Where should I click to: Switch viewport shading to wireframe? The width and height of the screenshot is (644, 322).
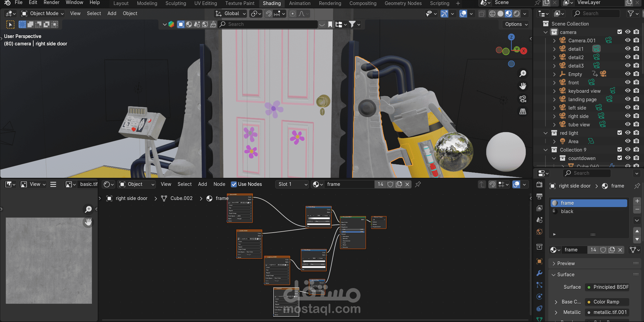point(492,13)
